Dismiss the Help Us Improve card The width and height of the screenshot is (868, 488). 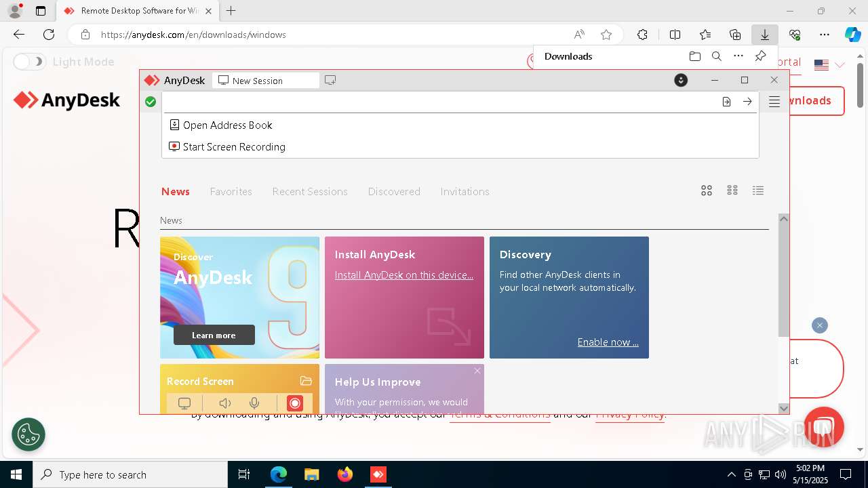coord(477,371)
